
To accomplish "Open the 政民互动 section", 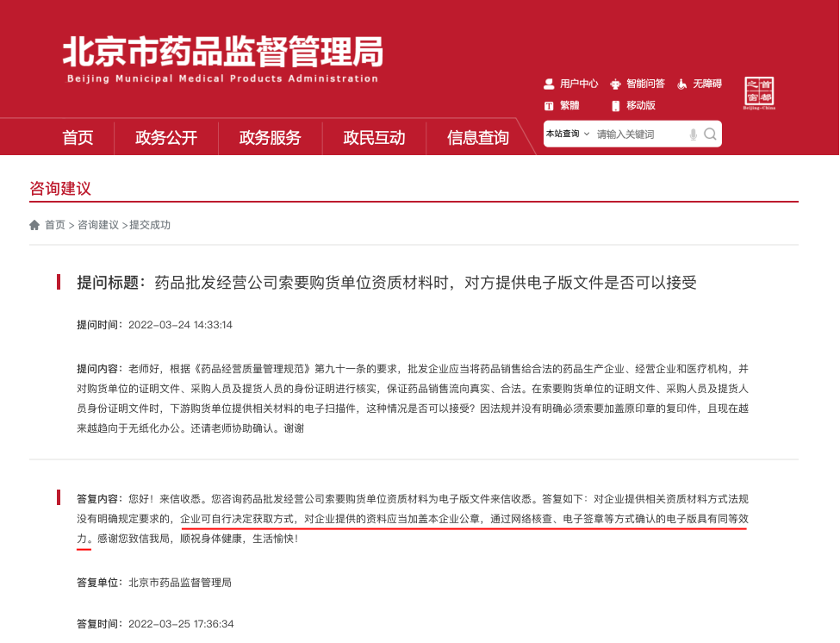I will pos(374,136).
